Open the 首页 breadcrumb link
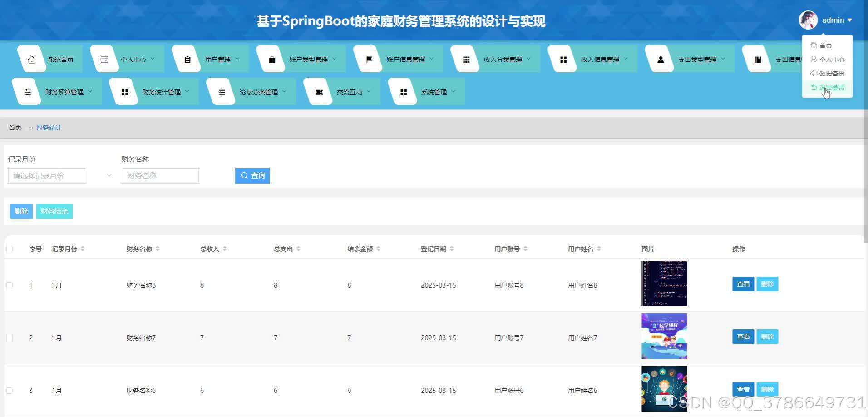This screenshot has width=868, height=417. point(14,127)
